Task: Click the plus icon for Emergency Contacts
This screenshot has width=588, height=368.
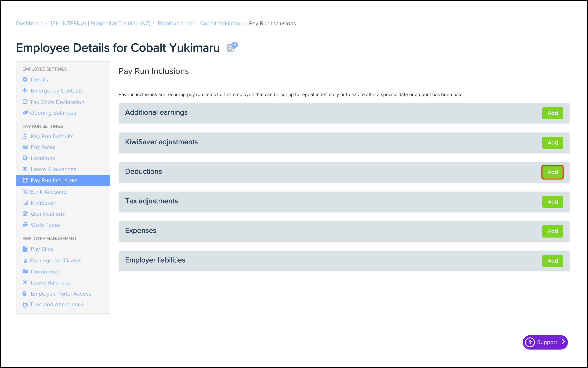Action: click(x=25, y=90)
